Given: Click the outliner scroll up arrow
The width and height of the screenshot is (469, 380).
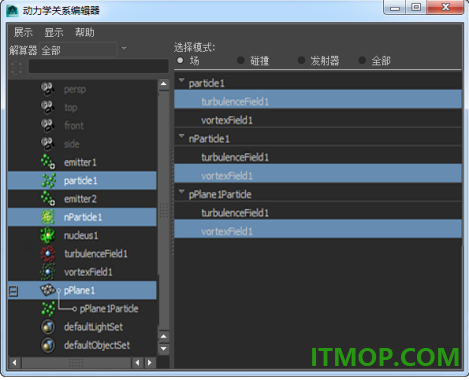Looking at the screenshot, I should (164, 84).
